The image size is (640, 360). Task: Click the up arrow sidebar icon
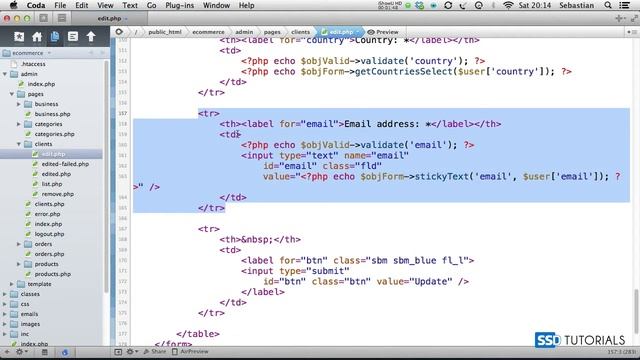pos(91,37)
